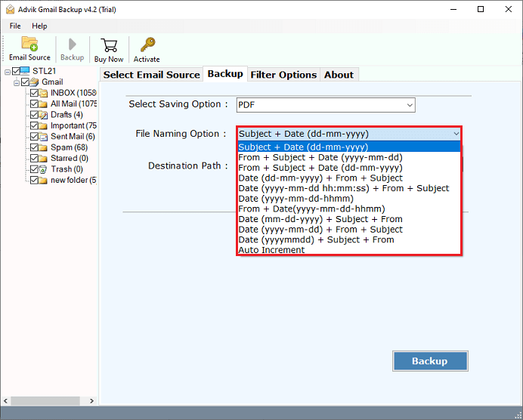523x420 pixels.
Task: Choose Date (dd-mm-yyyy) + From + Subject
Action: tap(349, 178)
